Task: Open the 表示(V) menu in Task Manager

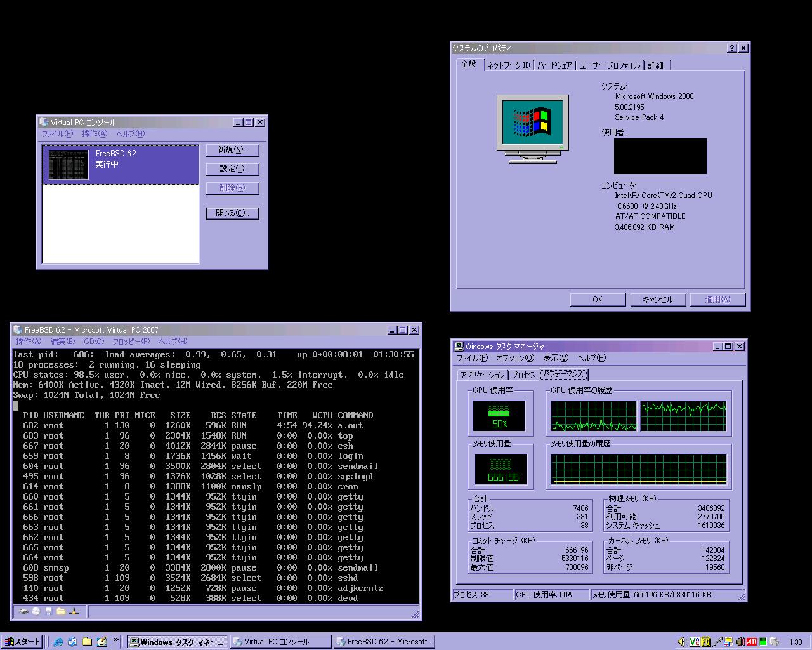Action: (x=556, y=358)
